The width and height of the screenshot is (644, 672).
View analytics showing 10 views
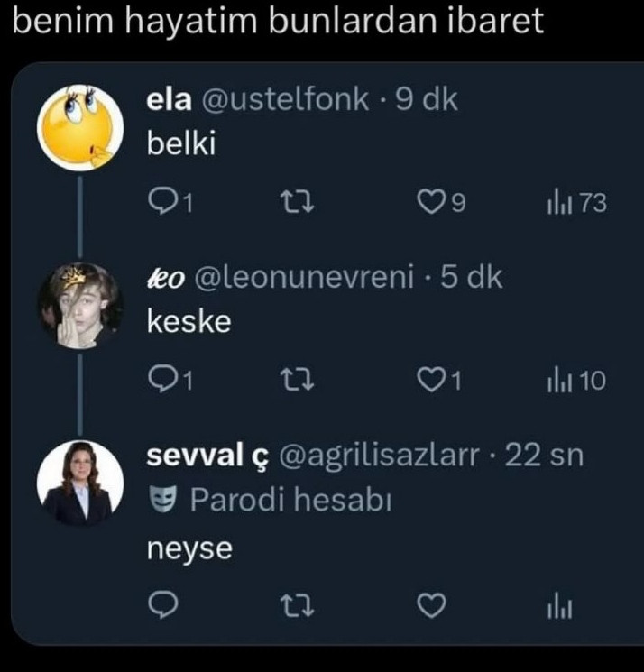575,382
